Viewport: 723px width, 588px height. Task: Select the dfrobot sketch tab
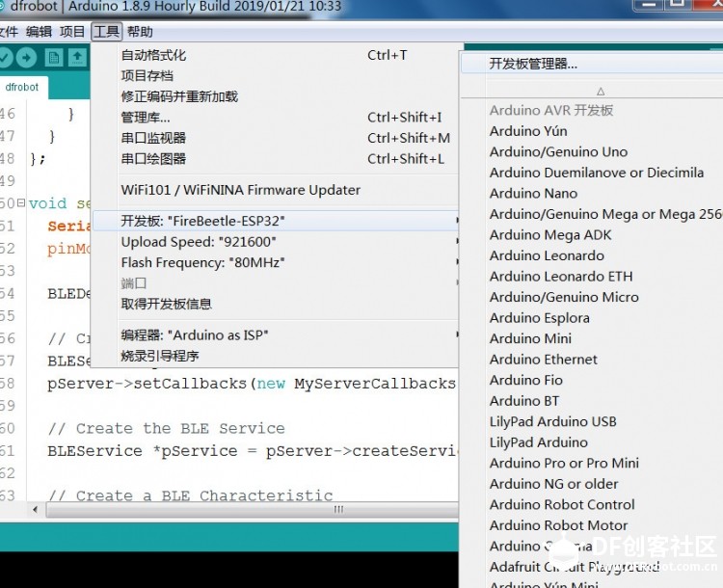click(x=22, y=87)
